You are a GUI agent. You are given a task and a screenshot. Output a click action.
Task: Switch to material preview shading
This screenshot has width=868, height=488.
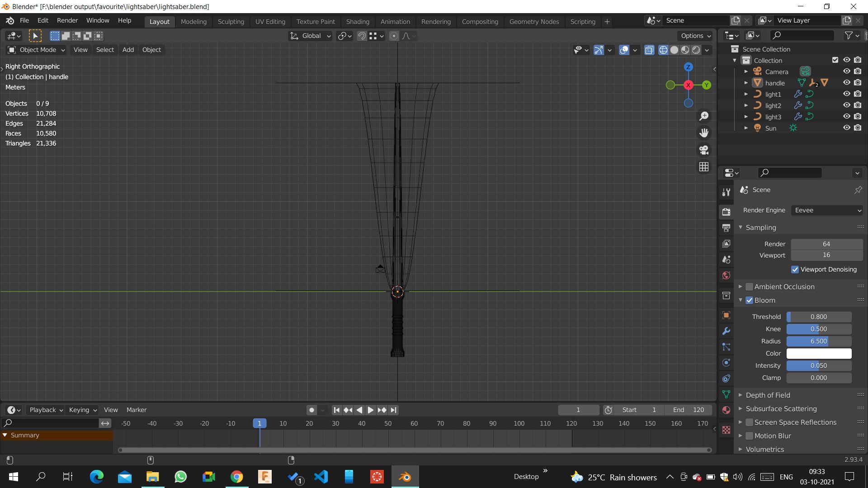click(x=685, y=50)
